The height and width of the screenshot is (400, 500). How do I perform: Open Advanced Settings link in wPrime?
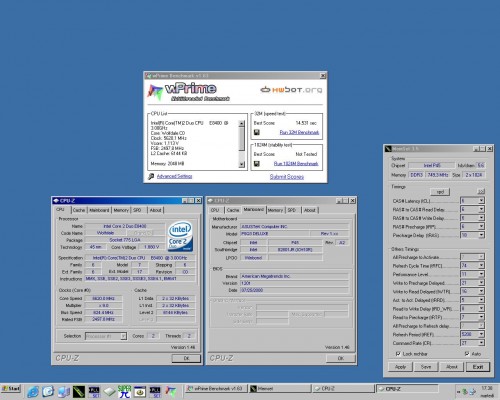pyautogui.click(x=174, y=176)
